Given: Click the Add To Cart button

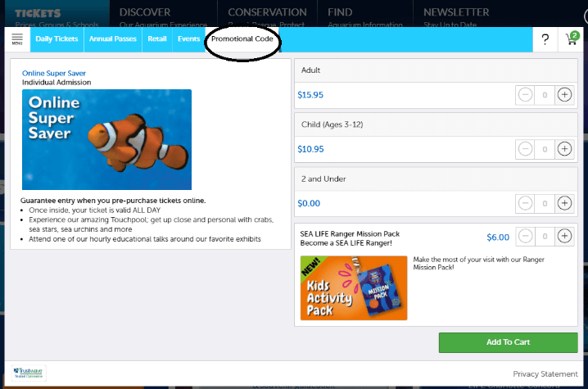Looking at the screenshot, I should pos(508,342).
